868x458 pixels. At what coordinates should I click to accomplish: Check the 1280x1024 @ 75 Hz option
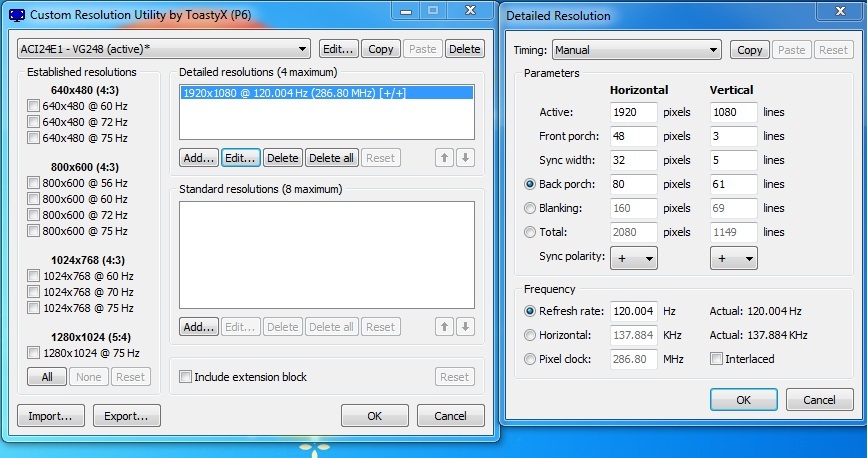33,352
